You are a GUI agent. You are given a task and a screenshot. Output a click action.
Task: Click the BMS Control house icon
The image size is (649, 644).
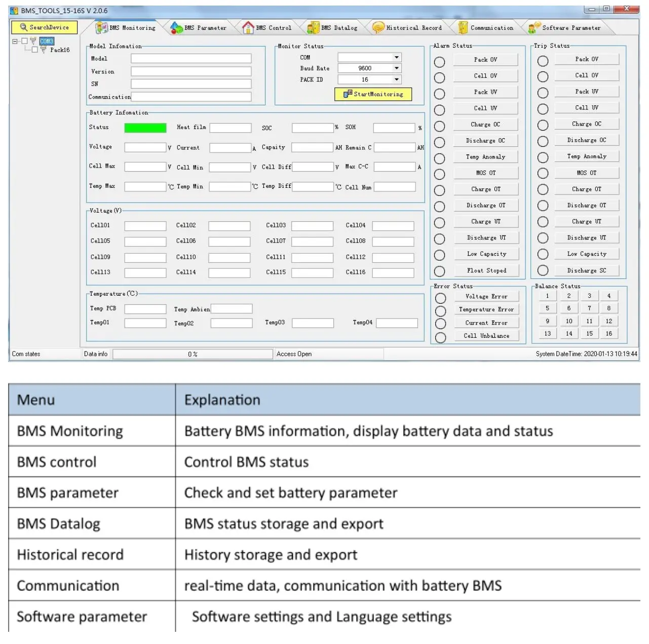coord(248,28)
